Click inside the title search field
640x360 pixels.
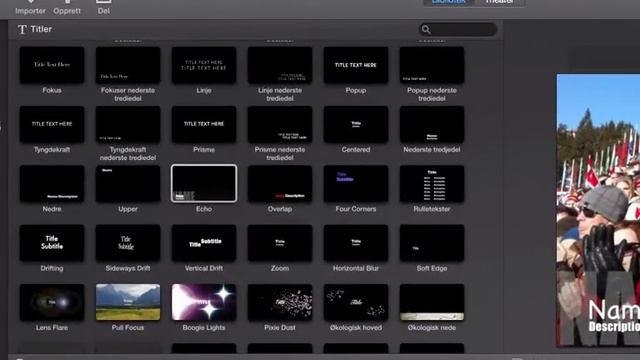pyautogui.click(x=458, y=29)
